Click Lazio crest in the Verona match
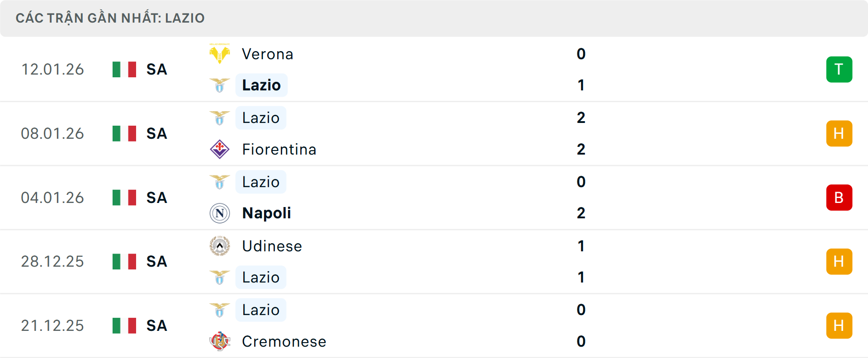868x358 pixels. click(x=220, y=85)
